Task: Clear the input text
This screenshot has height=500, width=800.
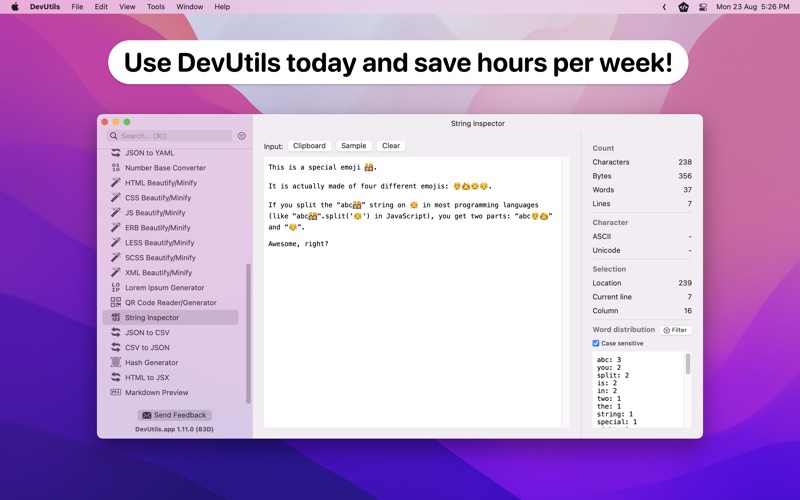Action: (391, 146)
